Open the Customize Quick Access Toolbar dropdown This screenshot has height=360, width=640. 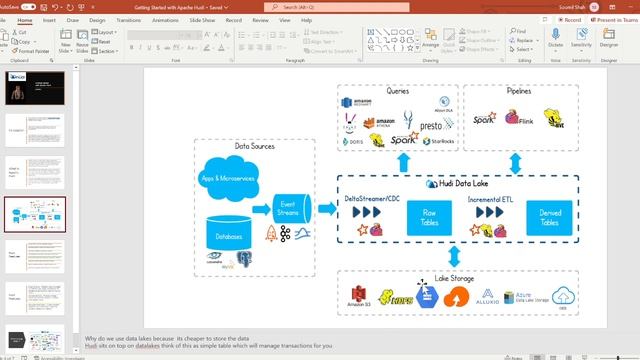(x=93, y=7)
